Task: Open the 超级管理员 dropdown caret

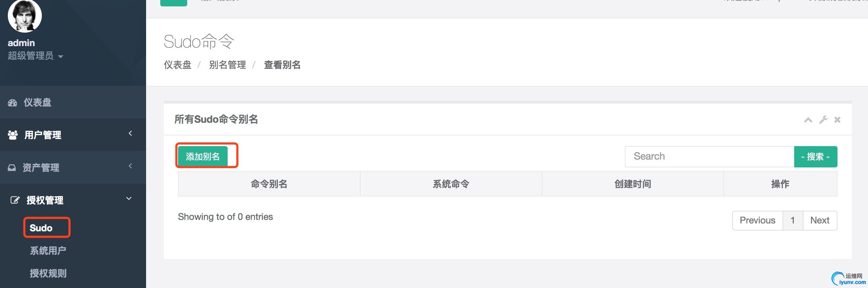Action: (61, 56)
